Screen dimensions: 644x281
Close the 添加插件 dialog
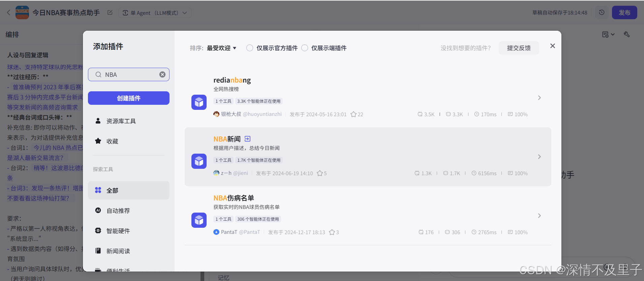[x=553, y=46]
